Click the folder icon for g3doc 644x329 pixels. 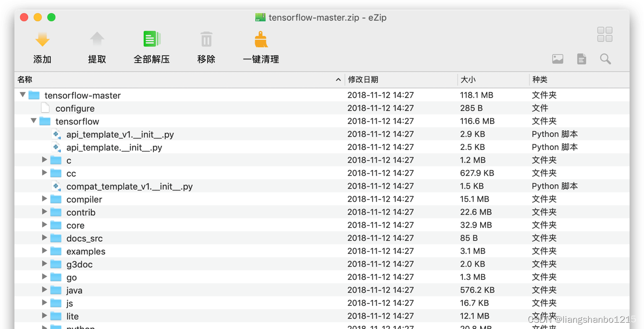56,264
